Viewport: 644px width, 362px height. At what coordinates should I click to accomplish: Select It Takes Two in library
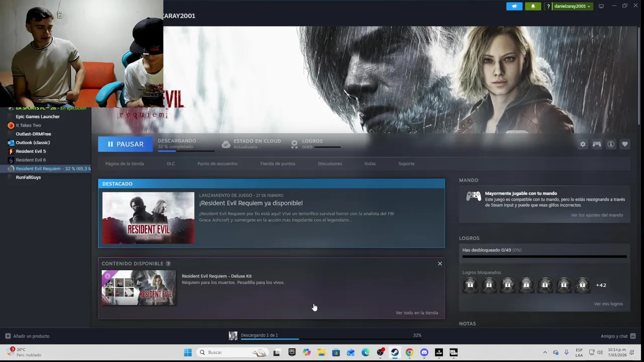tap(28, 125)
